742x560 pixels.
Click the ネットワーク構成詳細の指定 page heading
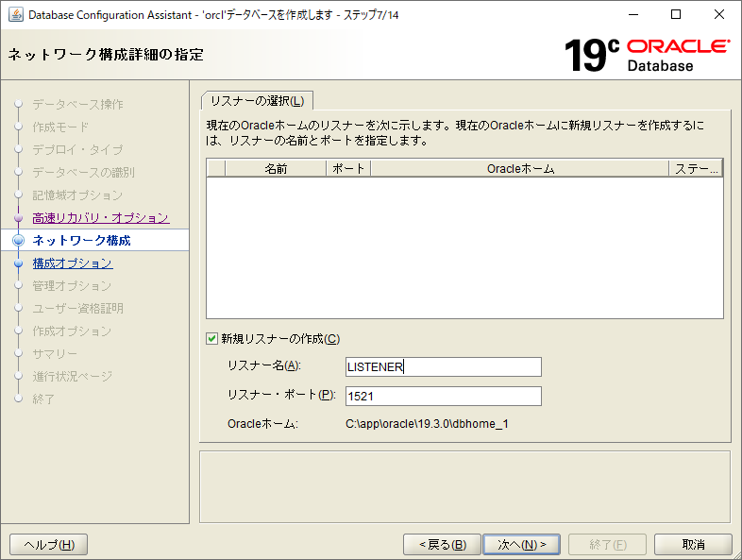tap(106, 55)
